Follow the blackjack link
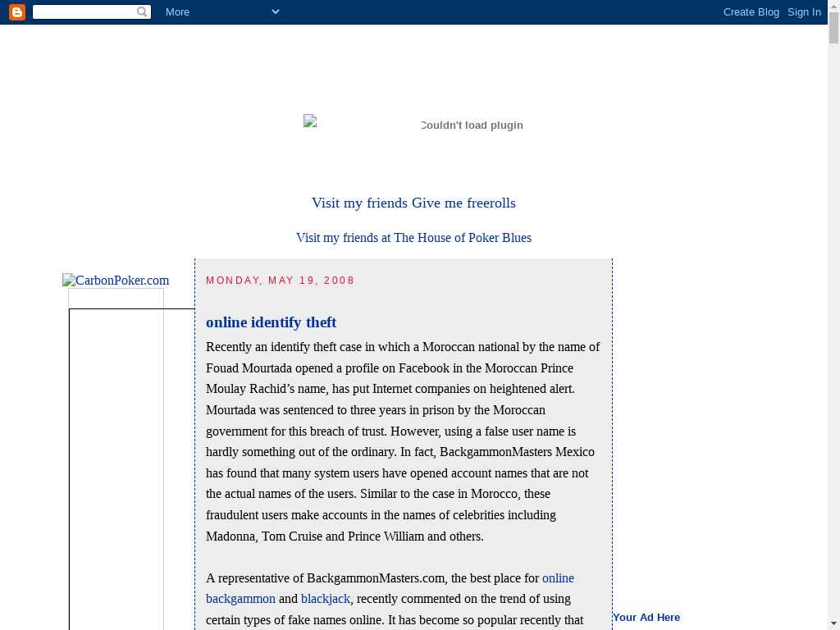 click(x=325, y=599)
